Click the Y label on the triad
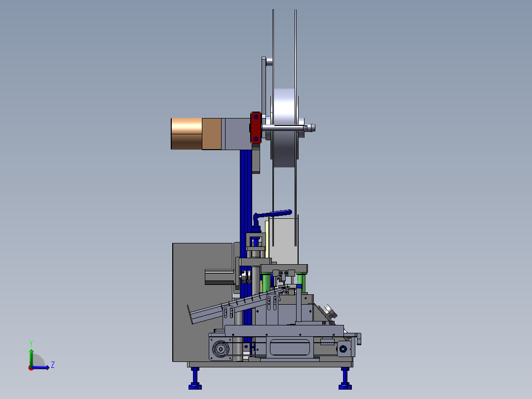The height and width of the screenshot is (399, 532). (x=31, y=343)
